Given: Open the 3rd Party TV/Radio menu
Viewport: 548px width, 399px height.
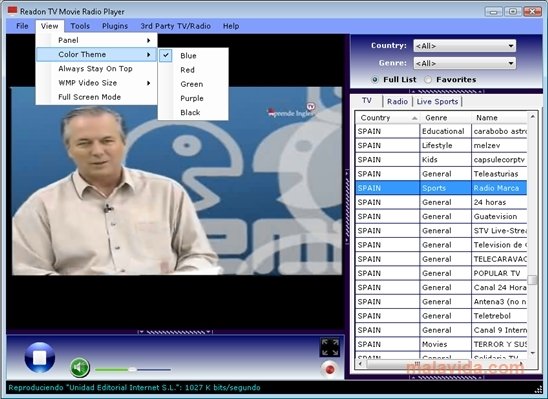Looking at the screenshot, I should point(175,26).
